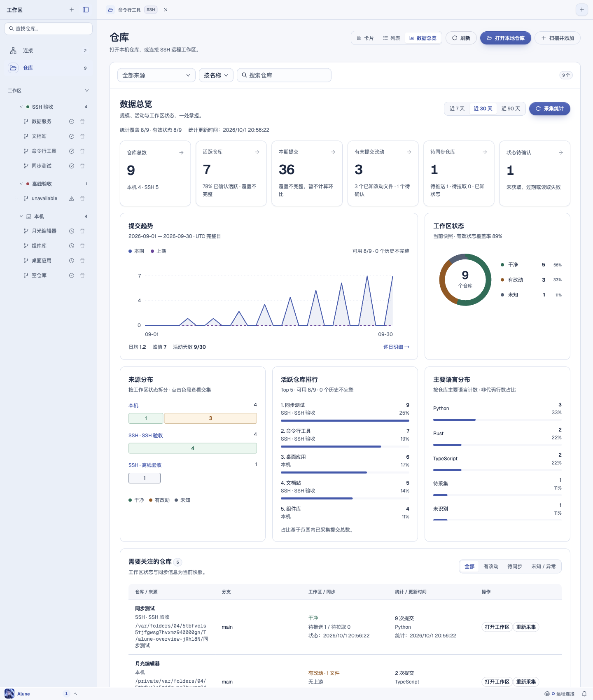Switch to 列表 view
The width and height of the screenshot is (593, 700).
coord(392,38)
